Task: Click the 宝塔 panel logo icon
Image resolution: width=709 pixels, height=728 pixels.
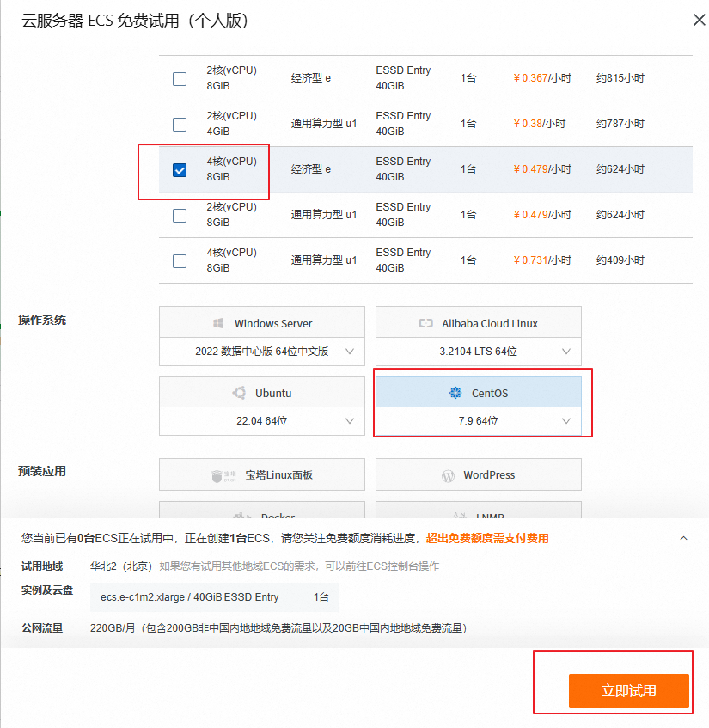Action: tap(223, 475)
